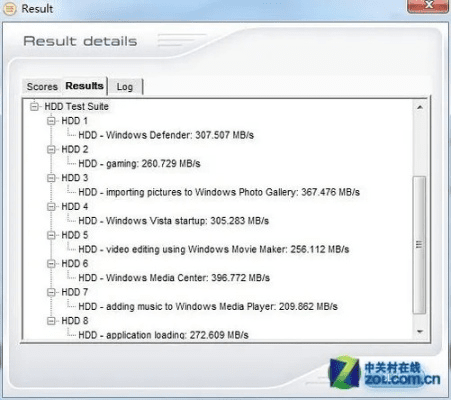Viewport: 451px width, 400px height.
Task: Collapse the HDD 1 node
Action: click(51, 121)
